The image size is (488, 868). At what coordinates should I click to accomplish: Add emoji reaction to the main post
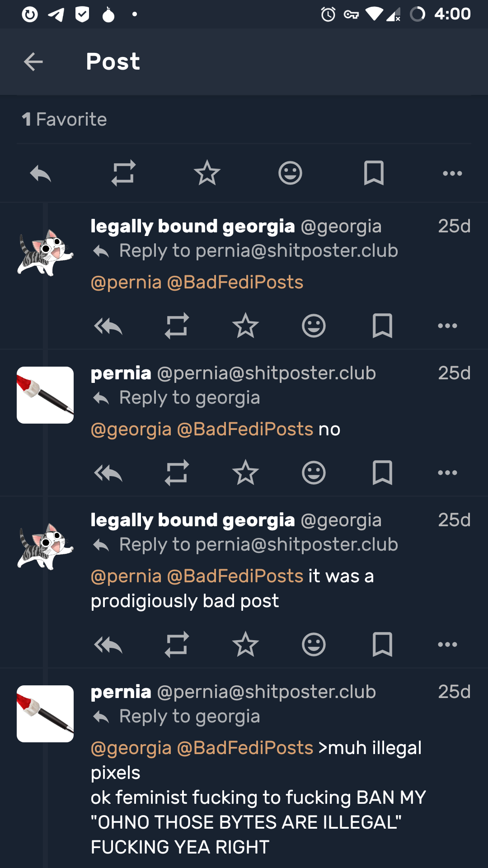point(290,173)
